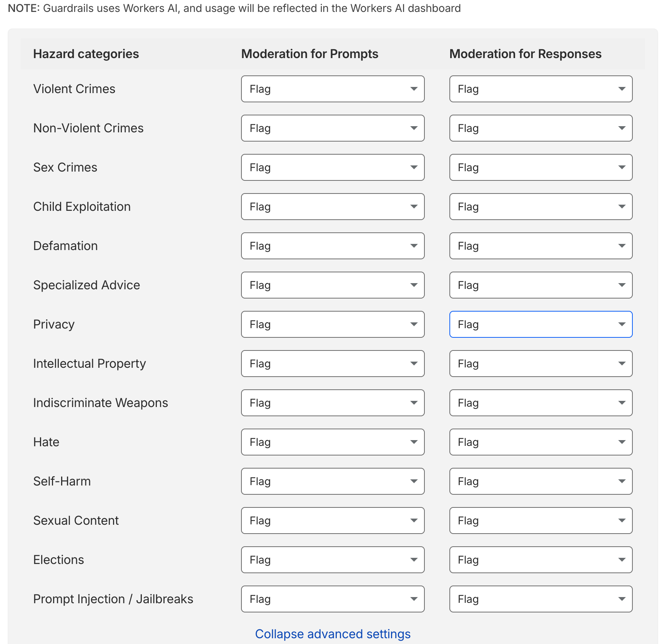
Task: Open Hate responses moderation dropdown
Action: (541, 442)
